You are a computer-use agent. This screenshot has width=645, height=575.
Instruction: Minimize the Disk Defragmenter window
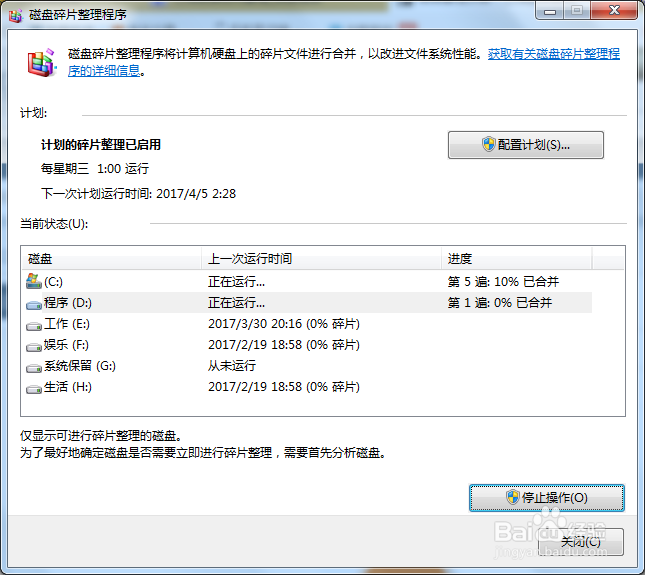coord(550,11)
